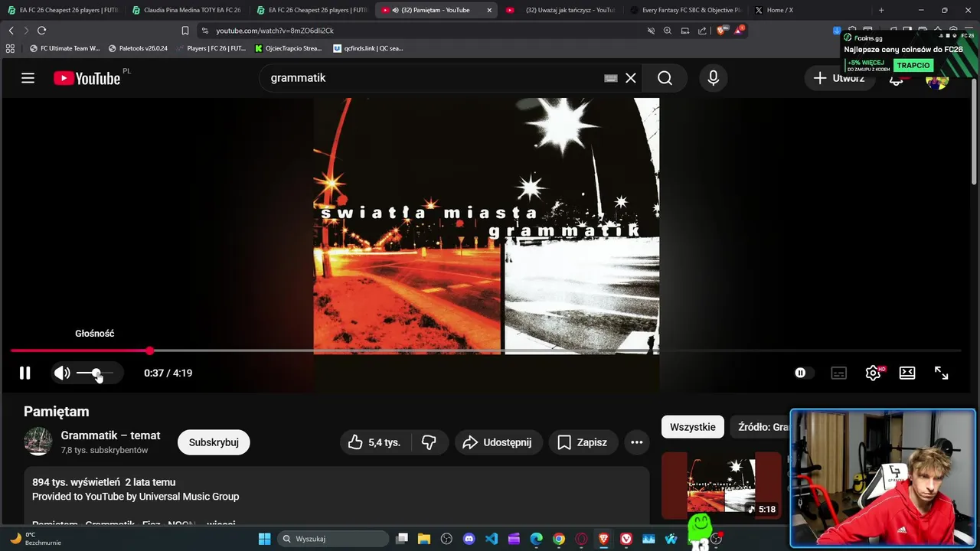980x551 pixels.
Task: Open the weather widget 0°C Bezchmurnie
Action: [x=34, y=539]
